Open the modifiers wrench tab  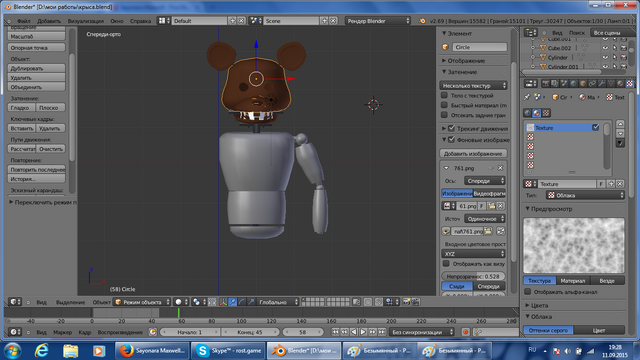602,84
